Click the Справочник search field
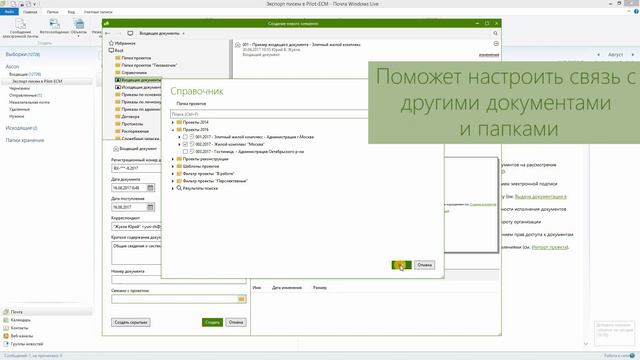This screenshot has width=640, height=360. click(x=269, y=114)
